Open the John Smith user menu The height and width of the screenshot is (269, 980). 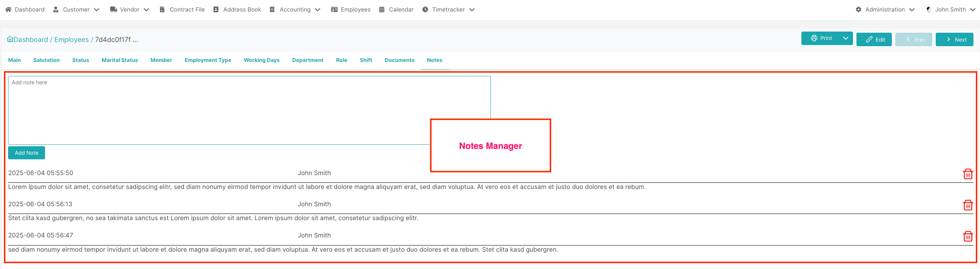pyautogui.click(x=950, y=10)
